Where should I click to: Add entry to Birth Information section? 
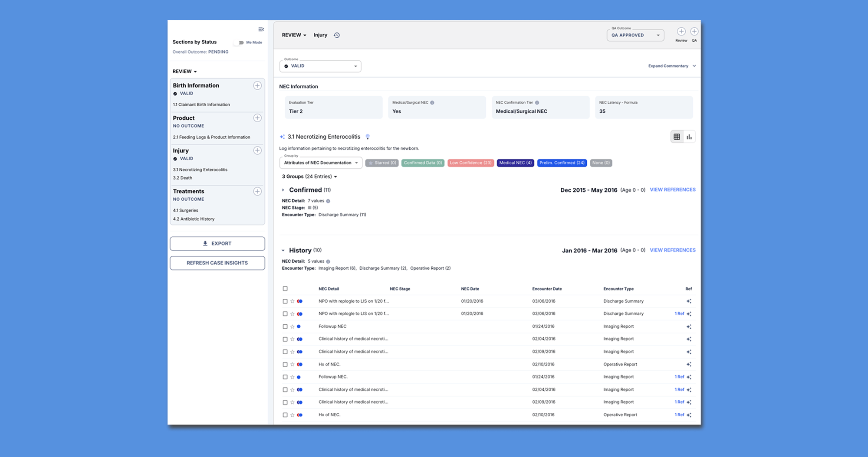(x=257, y=85)
